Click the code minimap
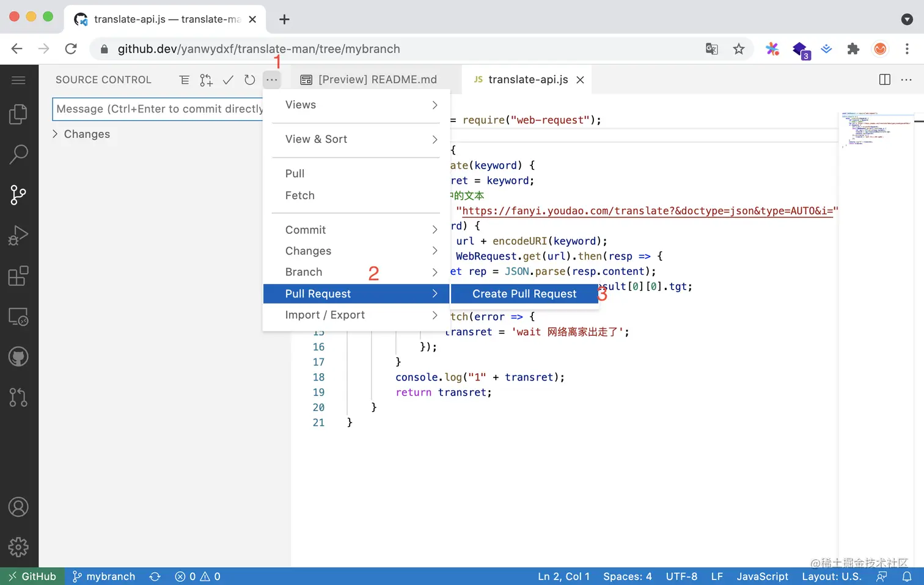 pyautogui.click(x=875, y=130)
